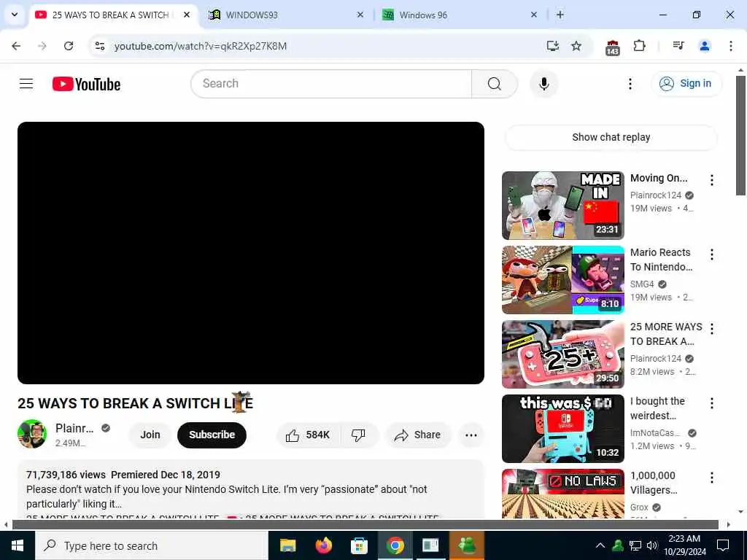
Task: Share this video
Action: [x=418, y=435]
